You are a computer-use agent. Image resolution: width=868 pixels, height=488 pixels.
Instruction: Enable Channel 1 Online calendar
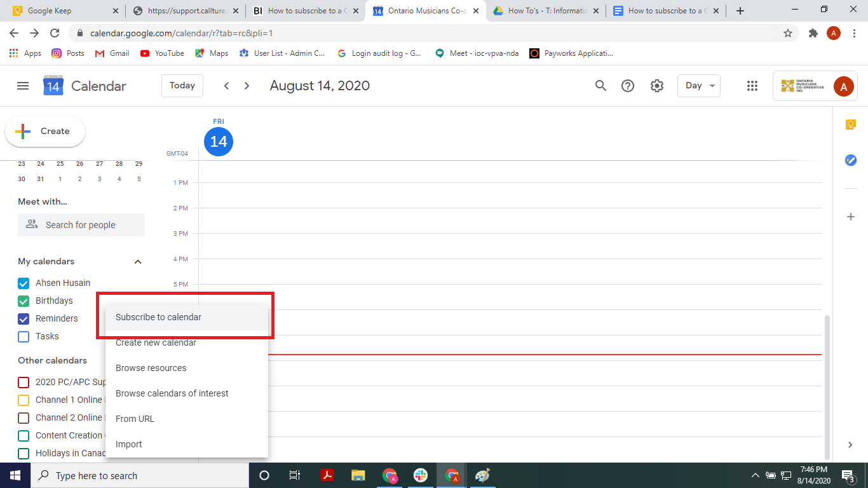[x=24, y=400]
